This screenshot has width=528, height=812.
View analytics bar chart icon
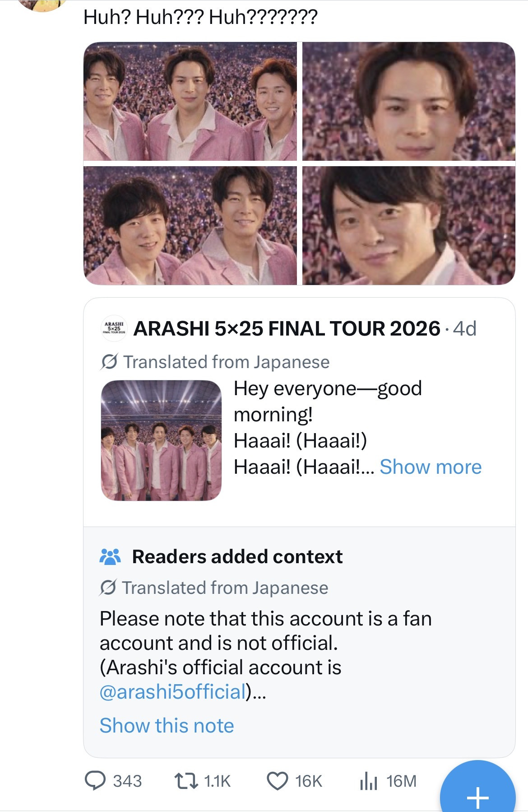(368, 780)
